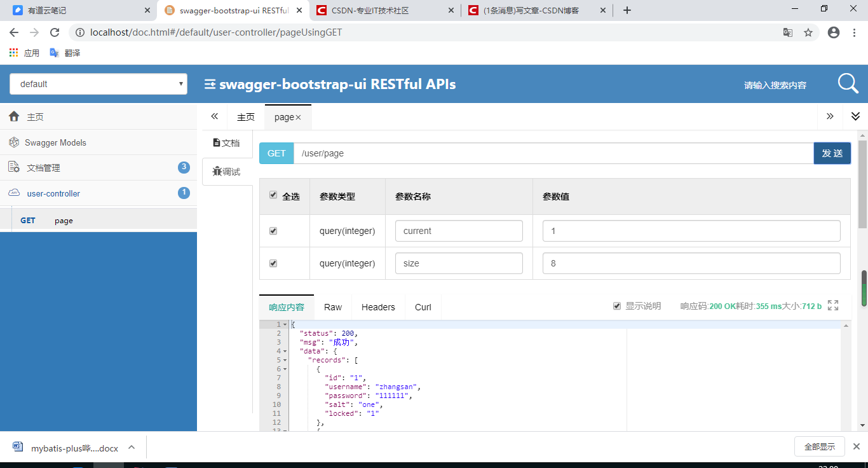Screen dimensions: 868x468
Task: Click the user-controller cloud icon in sidebar
Action: point(13,193)
